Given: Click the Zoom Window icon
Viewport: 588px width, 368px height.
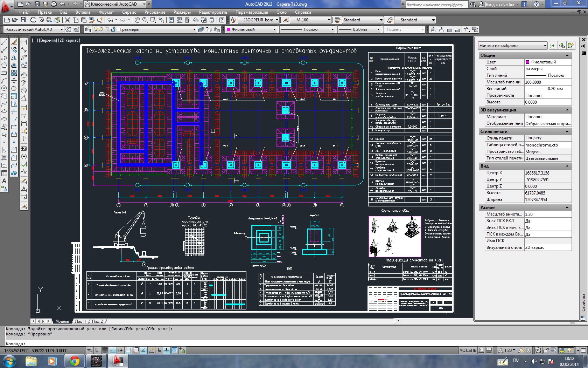Looking at the screenshot, I should point(153,20).
